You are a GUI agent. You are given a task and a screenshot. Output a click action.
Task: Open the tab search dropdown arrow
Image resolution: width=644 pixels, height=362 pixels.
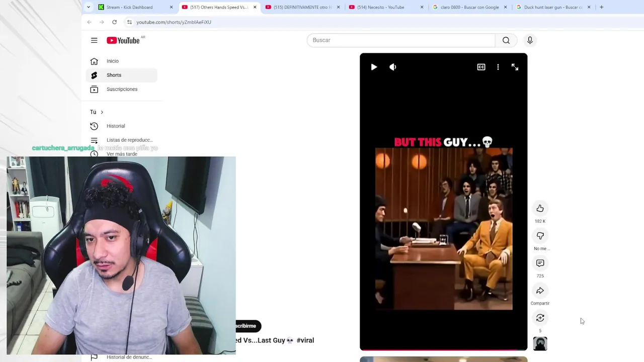[89, 7]
